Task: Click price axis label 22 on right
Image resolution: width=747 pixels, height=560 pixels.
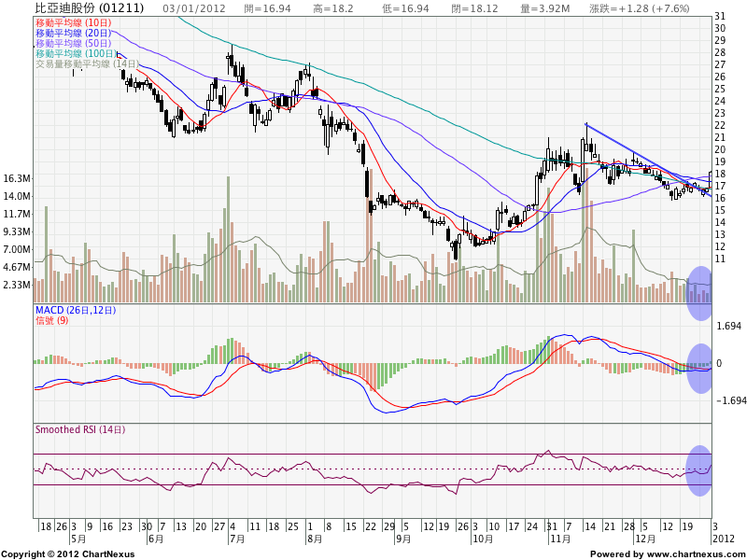Action: tap(720, 125)
